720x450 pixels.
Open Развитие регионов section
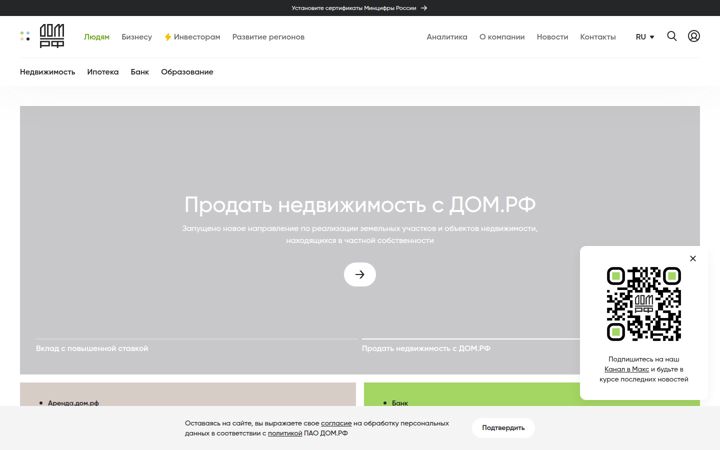tap(268, 37)
